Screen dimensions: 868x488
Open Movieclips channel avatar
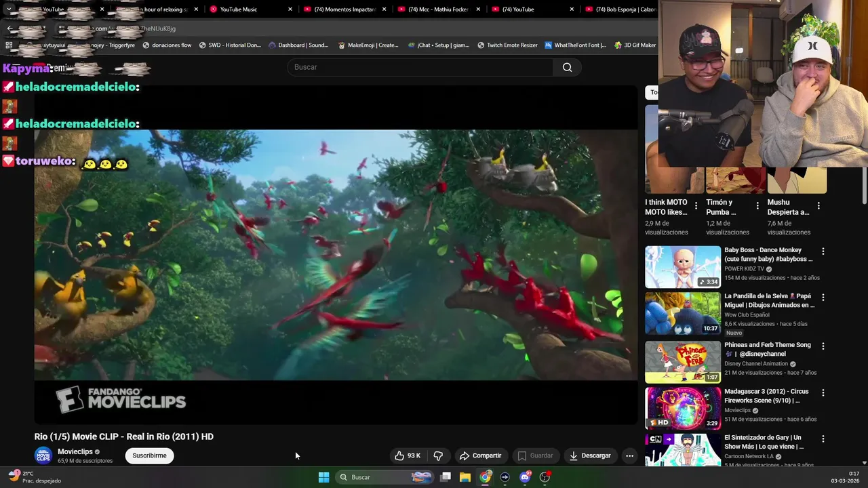click(43, 455)
